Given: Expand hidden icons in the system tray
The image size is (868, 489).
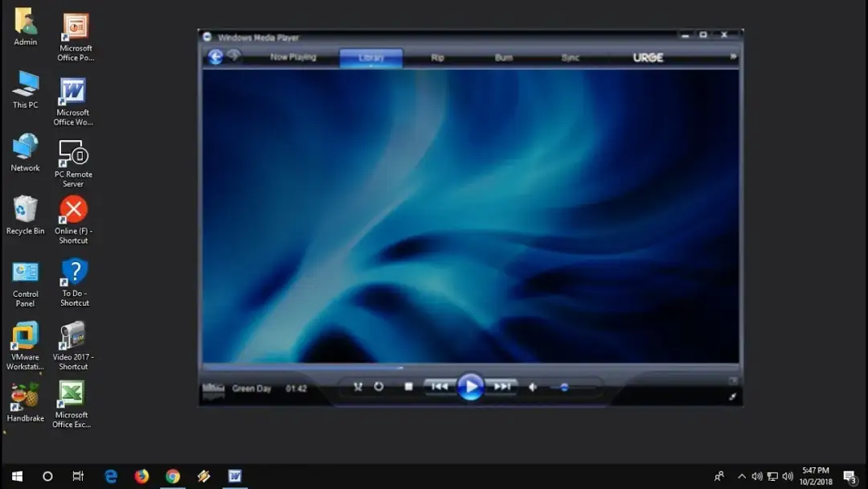Looking at the screenshot, I should [x=742, y=475].
